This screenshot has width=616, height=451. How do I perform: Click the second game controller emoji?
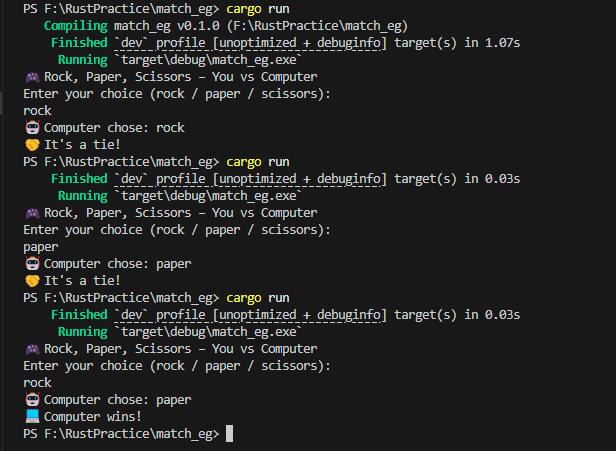(x=32, y=213)
